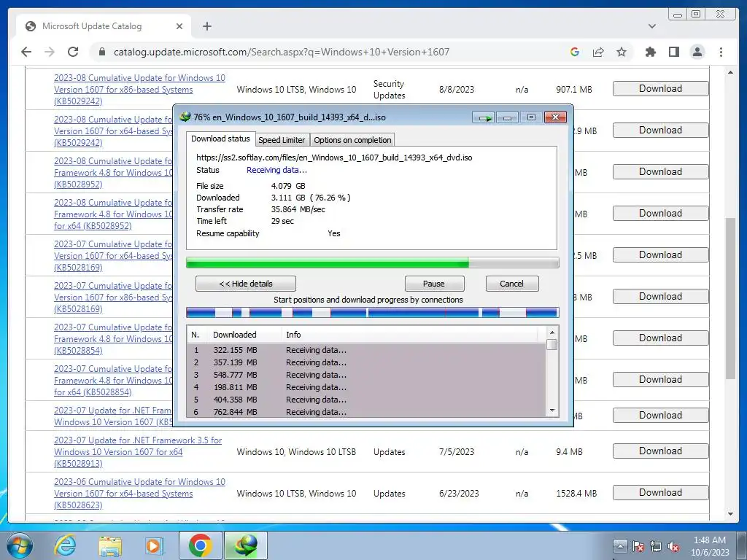Screen dimensions: 747x560
Task: Select connection row 4 with 198.811 MB
Action: [x=366, y=387]
